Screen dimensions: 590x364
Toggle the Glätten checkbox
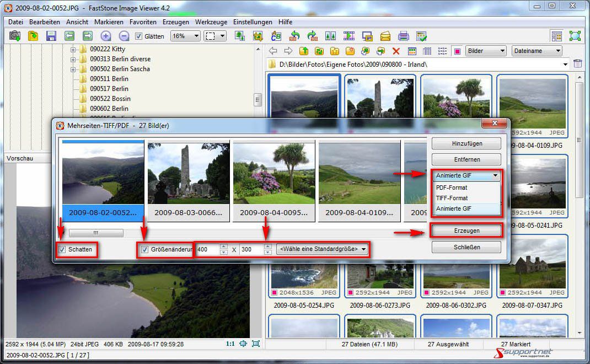[x=138, y=36]
